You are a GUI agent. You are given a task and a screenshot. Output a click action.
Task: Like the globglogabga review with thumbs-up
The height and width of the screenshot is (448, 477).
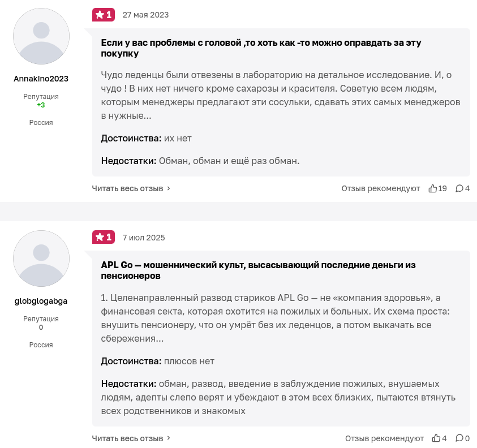436,438
